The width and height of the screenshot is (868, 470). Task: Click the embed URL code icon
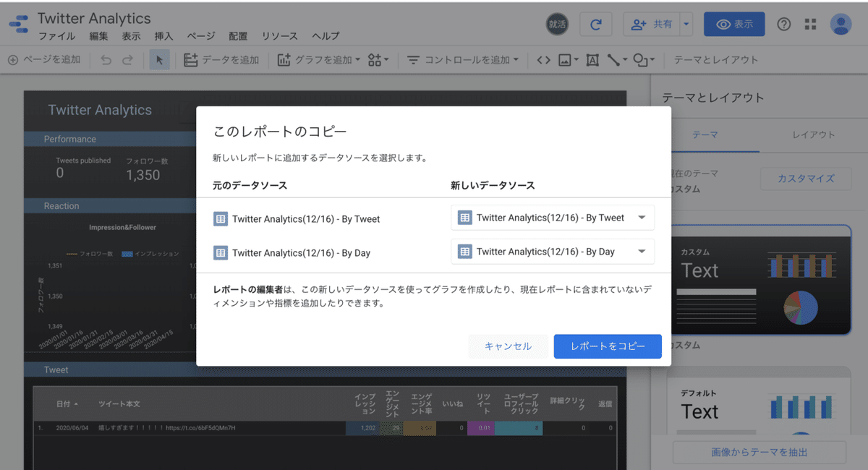click(544, 60)
